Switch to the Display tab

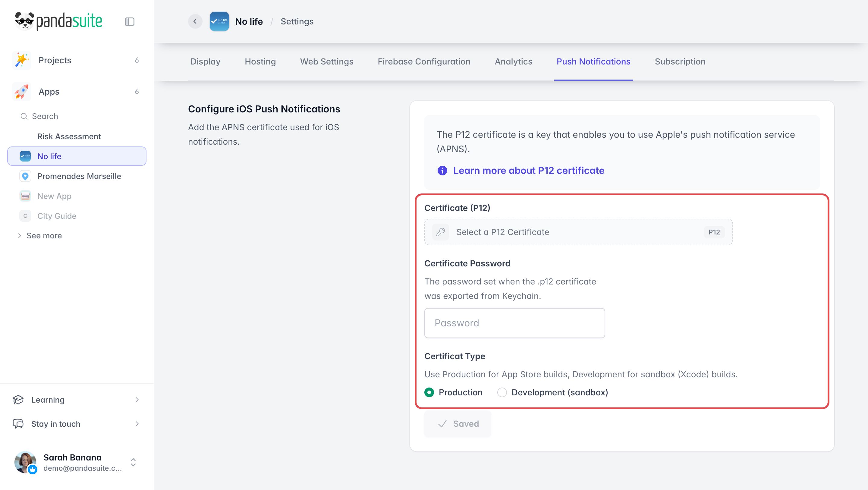click(x=205, y=62)
